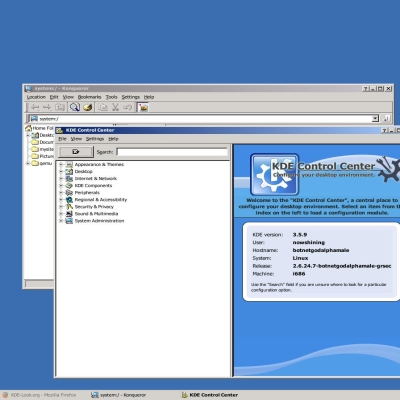The image size is (400, 400).
Task: Click the Copy icon in Konqueror toolbar
Action: pyautogui.click(x=103, y=107)
